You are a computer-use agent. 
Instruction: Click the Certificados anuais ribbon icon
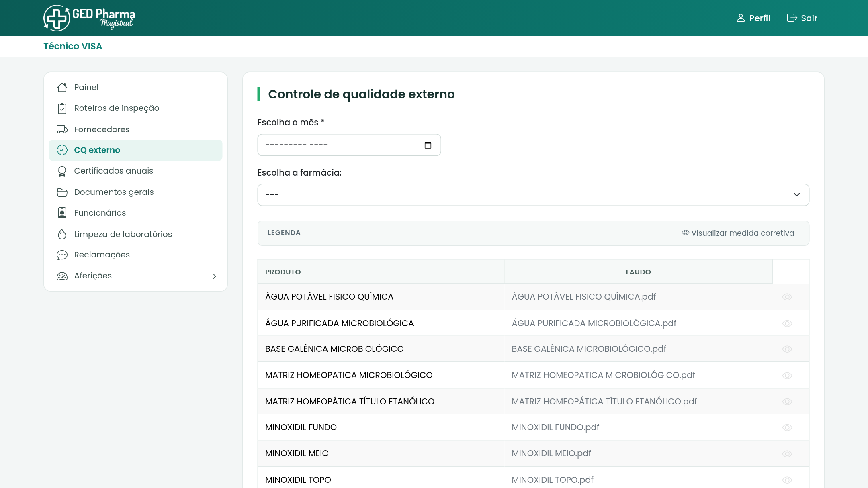(62, 171)
